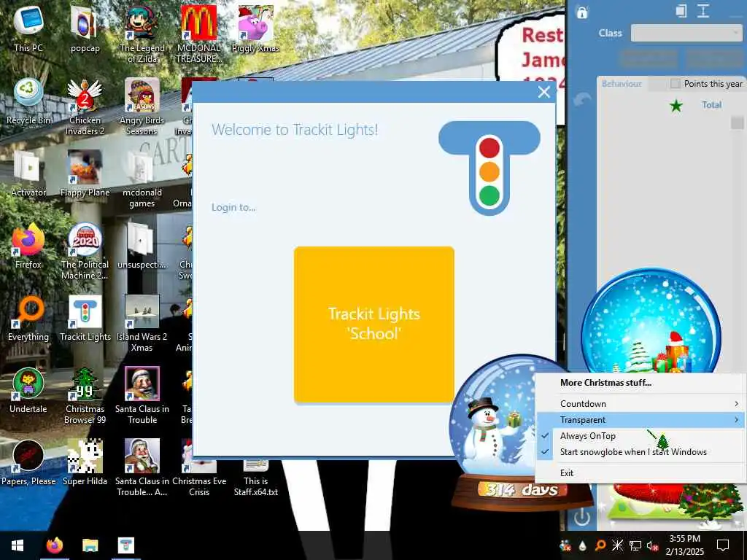Image resolution: width=747 pixels, height=560 pixels.
Task: Click the Trackit Lights taskbar button
Action: (126, 545)
